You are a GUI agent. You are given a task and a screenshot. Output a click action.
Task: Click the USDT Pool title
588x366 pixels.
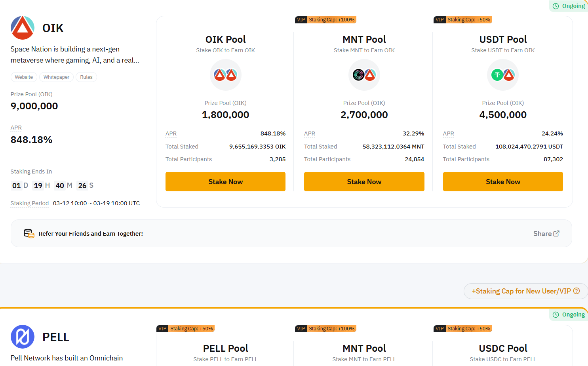coord(503,40)
